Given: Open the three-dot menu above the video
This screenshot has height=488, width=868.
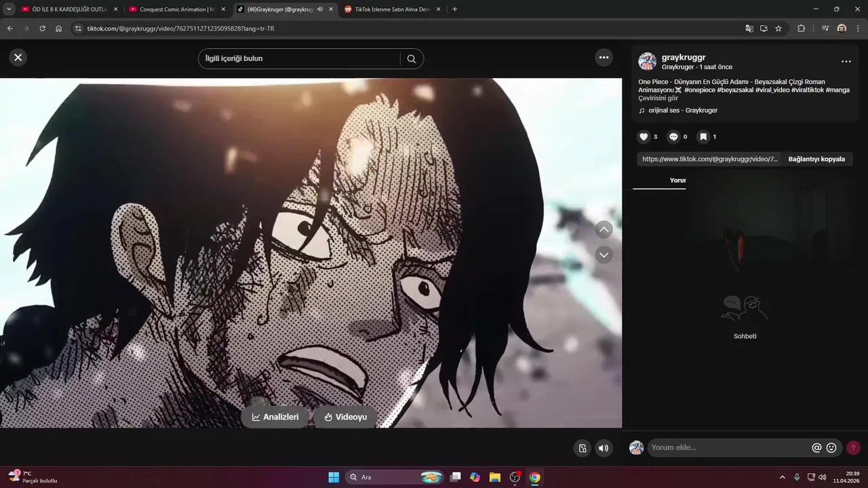Looking at the screenshot, I should click(604, 58).
